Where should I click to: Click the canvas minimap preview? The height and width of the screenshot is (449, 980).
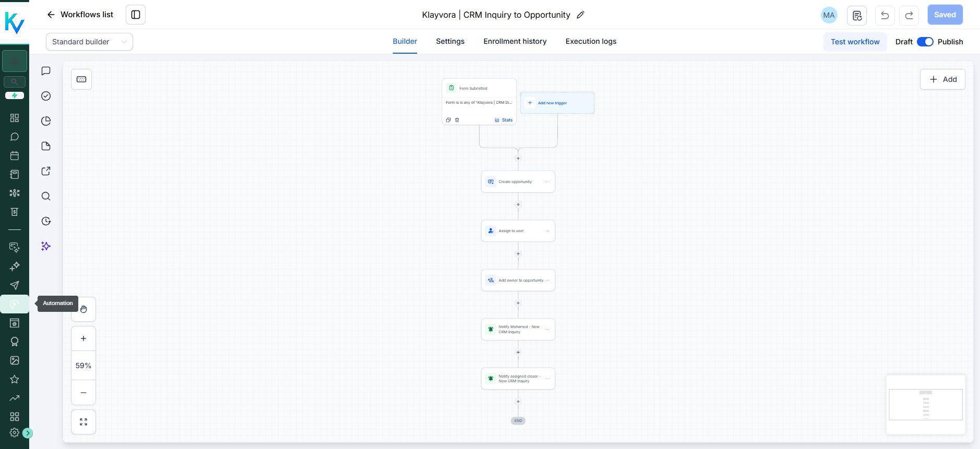pos(926,404)
